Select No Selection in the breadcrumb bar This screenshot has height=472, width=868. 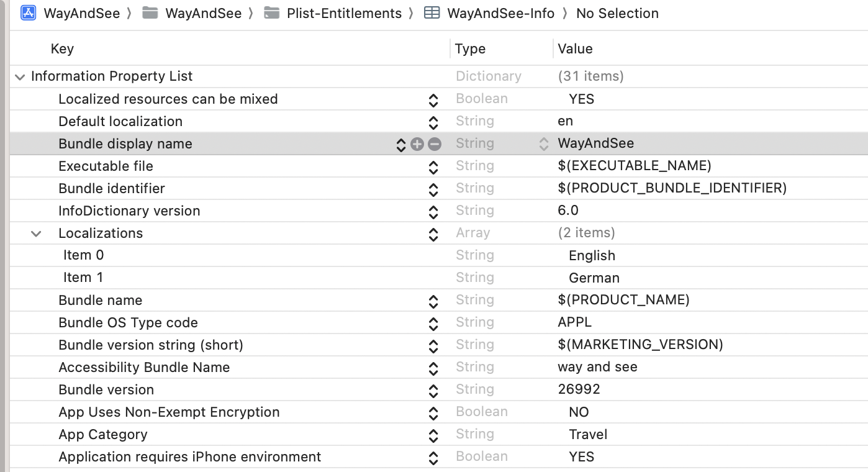click(617, 13)
